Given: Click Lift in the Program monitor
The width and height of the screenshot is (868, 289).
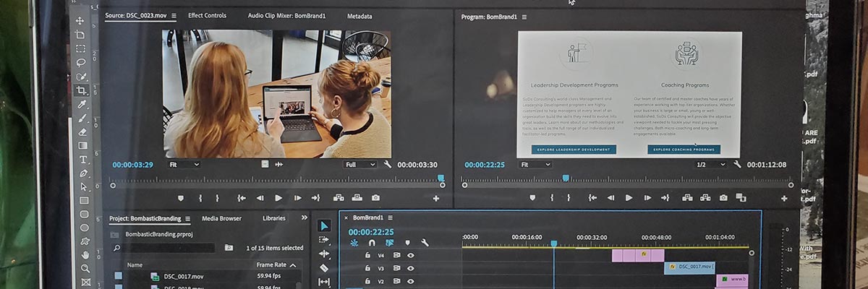Looking at the screenshot, I should tap(686, 197).
